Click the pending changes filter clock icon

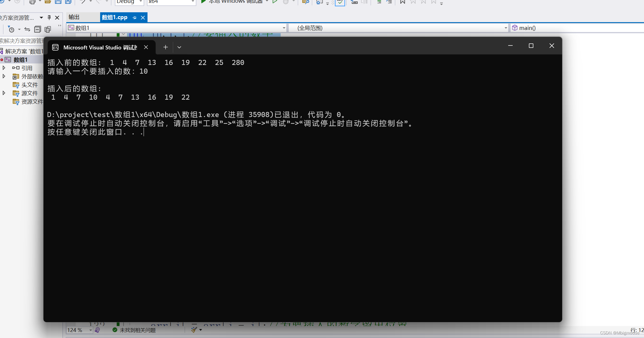(x=11, y=29)
